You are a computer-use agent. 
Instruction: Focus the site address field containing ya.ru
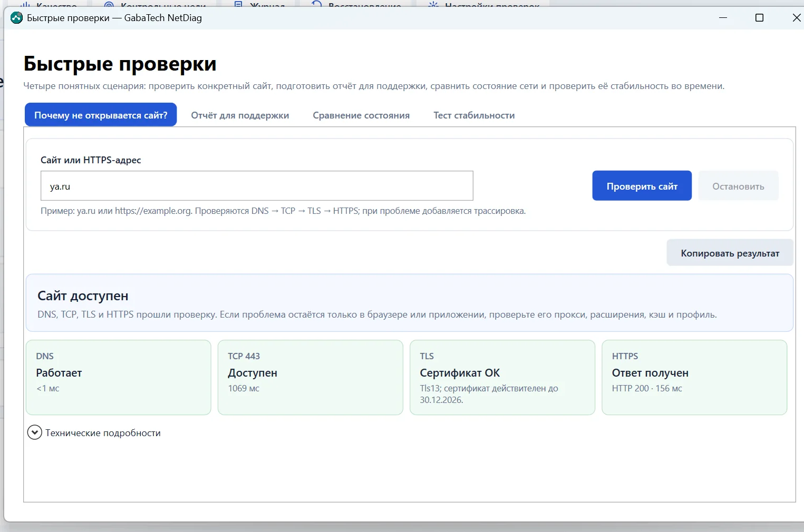click(257, 186)
